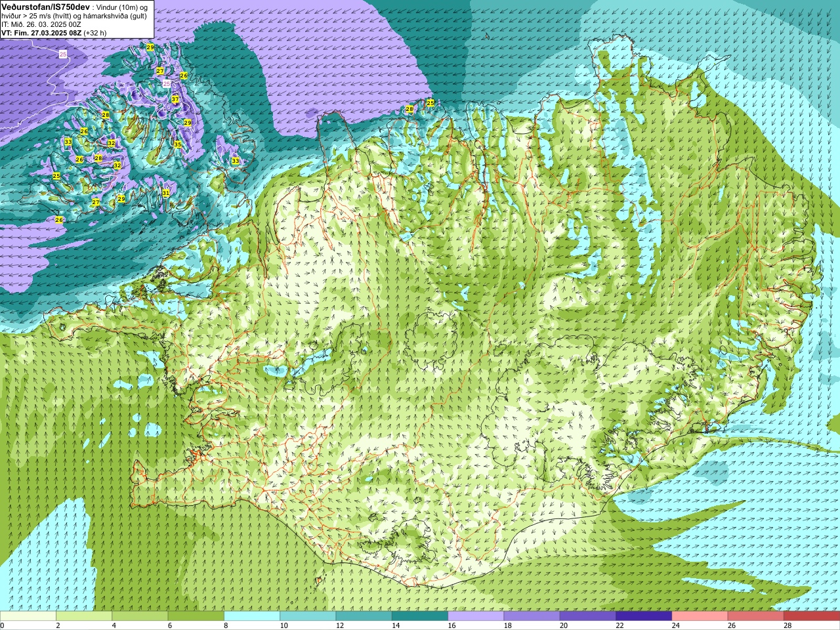Viewport: 840px width, 630px height.
Task: Click the legend scale label 28
Action: tap(787, 625)
